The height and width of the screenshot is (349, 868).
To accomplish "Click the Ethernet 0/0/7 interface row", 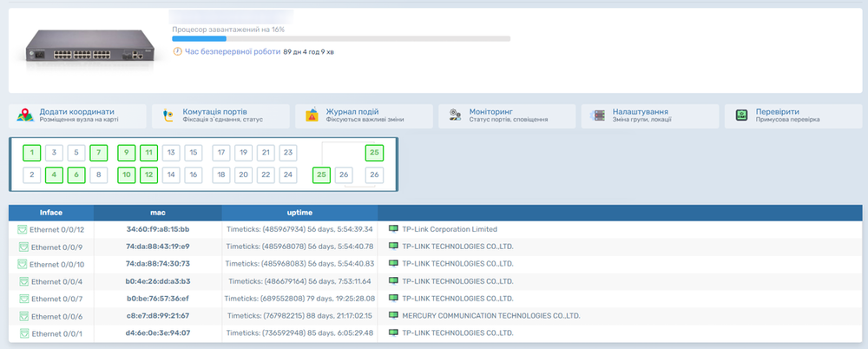I will (56, 298).
